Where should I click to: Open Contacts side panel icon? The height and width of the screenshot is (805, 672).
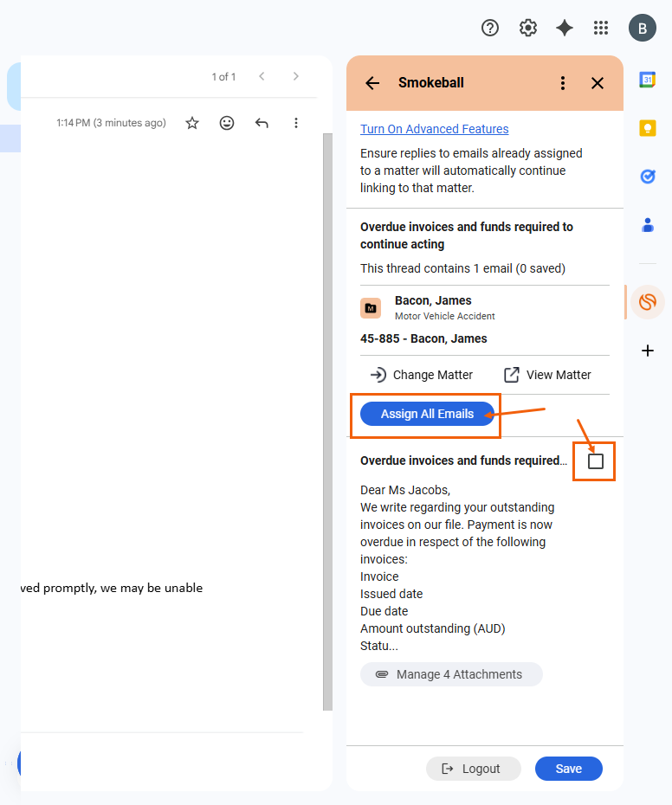(x=648, y=225)
